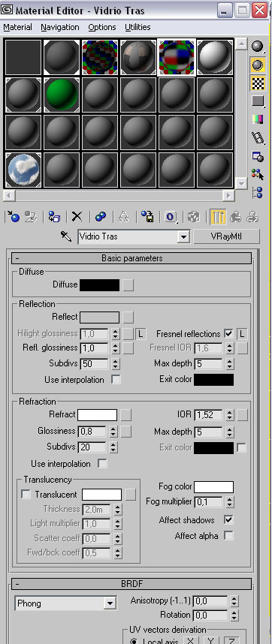272x644 pixels.
Task: Open the Material menu
Action: pyautogui.click(x=18, y=27)
